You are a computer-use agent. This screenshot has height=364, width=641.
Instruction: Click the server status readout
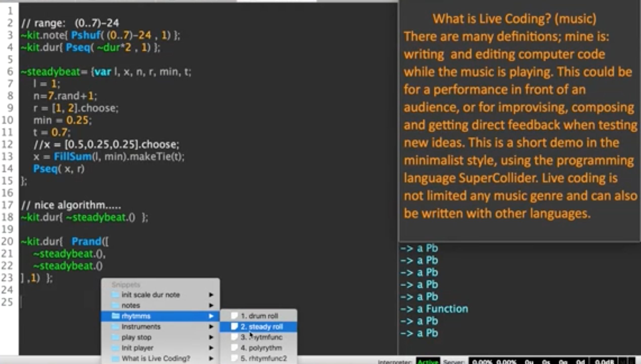(528, 361)
